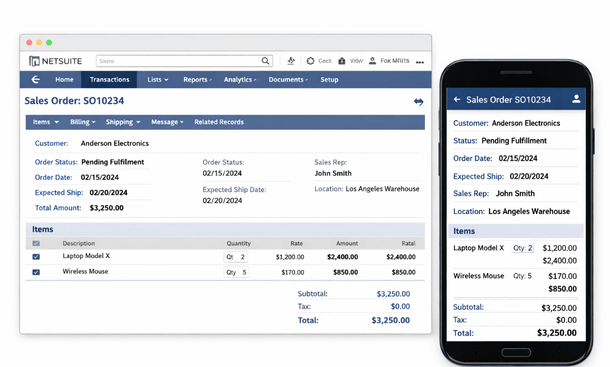Viewport: 610px width, 367px height.
Task: Click the Description column header
Action: pyautogui.click(x=79, y=243)
